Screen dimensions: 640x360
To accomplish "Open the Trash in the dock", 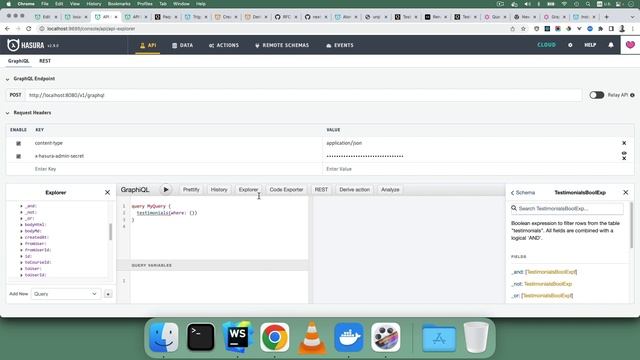I will point(476,337).
